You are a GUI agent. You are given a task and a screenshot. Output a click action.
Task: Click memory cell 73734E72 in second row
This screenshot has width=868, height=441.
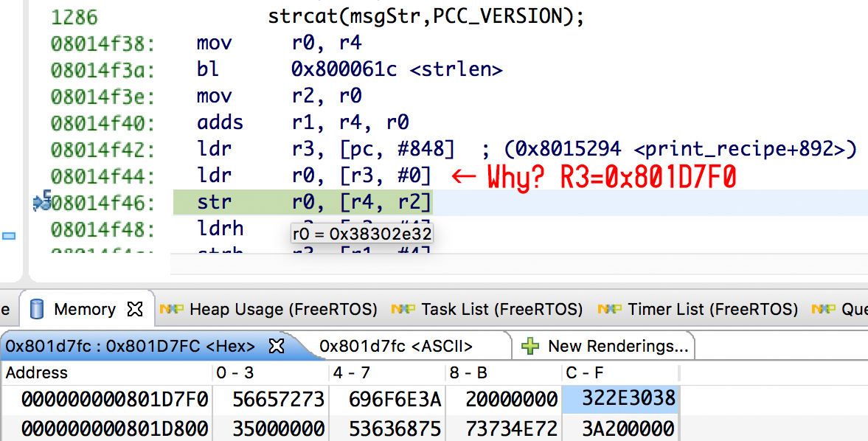pyautogui.click(x=511, y=428)
